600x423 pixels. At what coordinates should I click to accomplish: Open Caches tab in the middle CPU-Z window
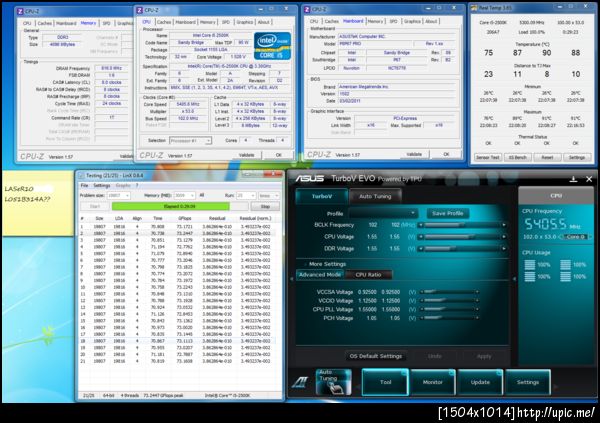tap(164, 22)
